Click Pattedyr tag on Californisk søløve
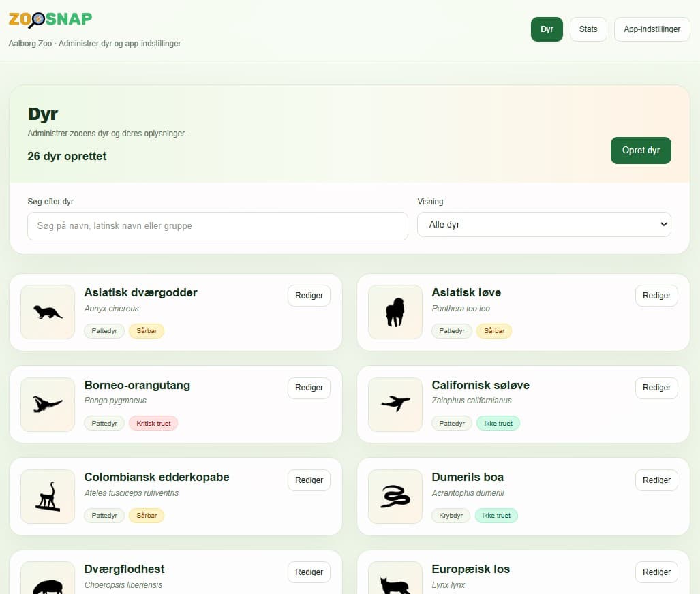Viewport: 700px width, 594px height. 452,424
